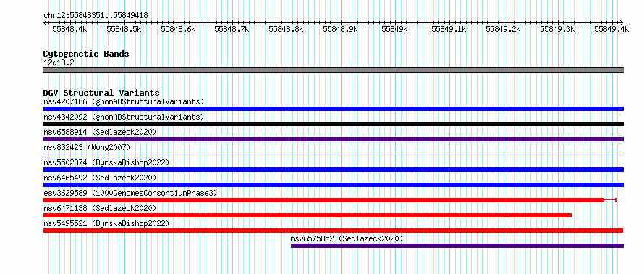644x274 pixels.
Task: Click the 12q13.2 band label
Action: click(59, 63)
